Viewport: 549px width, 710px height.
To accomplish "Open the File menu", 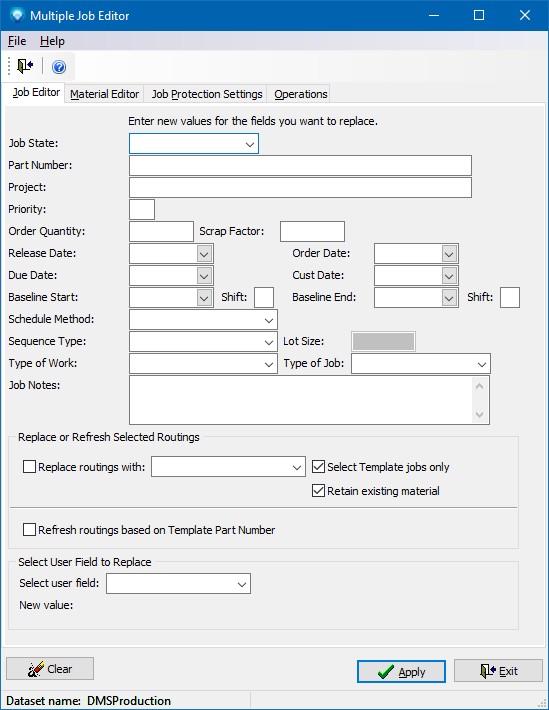I will [17, 41].
